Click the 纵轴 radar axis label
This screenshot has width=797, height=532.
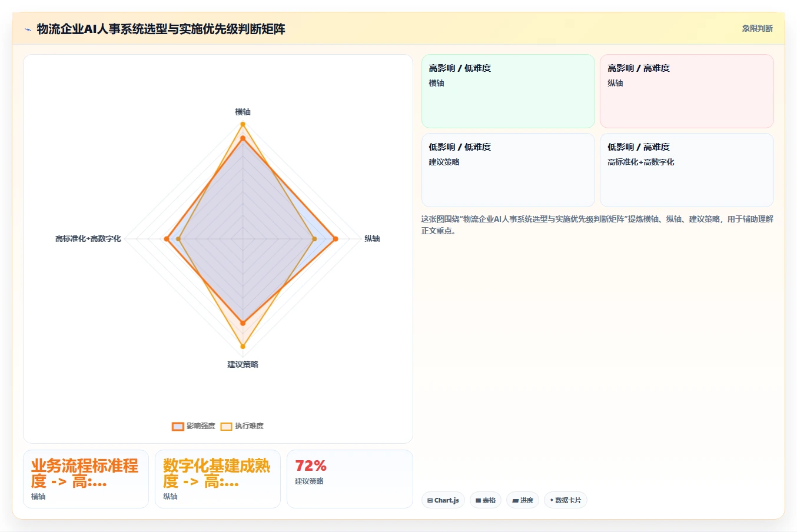click(x=372, y=238)
